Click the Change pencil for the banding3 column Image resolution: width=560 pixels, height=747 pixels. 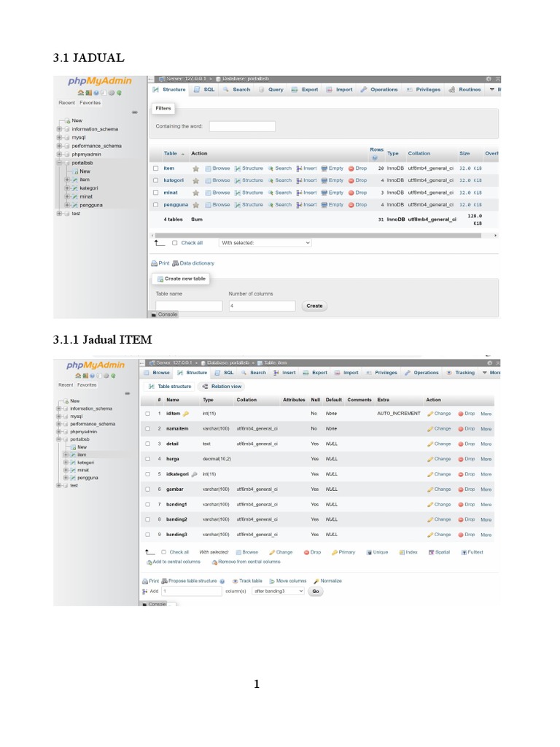(x=430, y=535)
